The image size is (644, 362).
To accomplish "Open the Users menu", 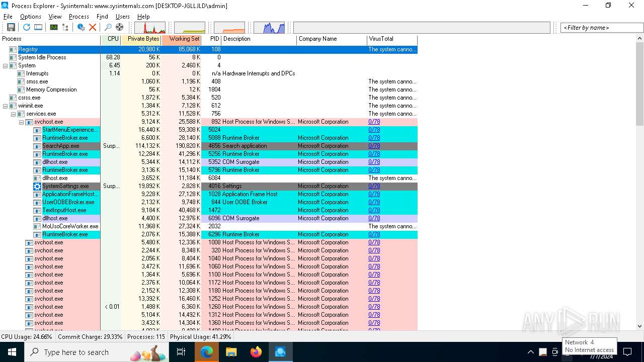I will click(x=123, y=17).
